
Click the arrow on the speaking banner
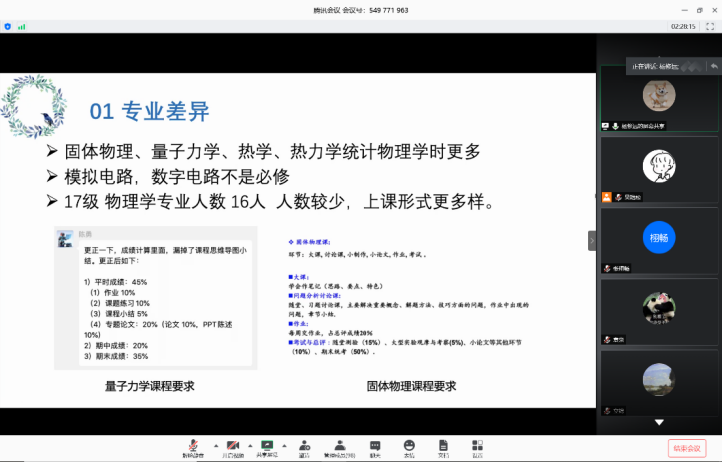714,66
